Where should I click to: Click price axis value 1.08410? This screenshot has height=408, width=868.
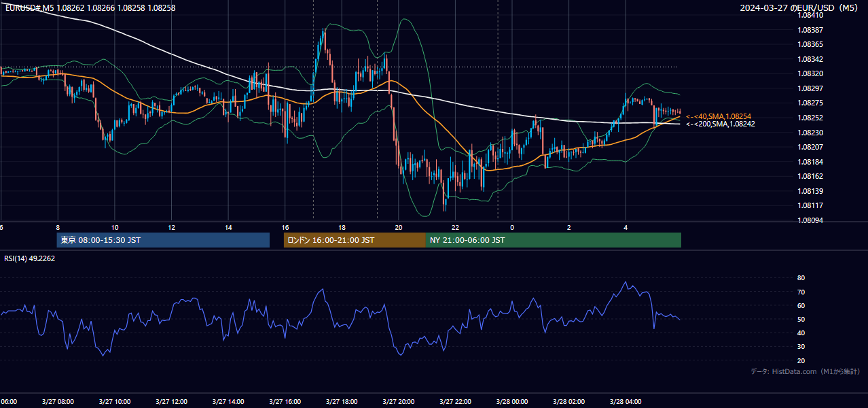pyautogui.click(x=810, y=15)
